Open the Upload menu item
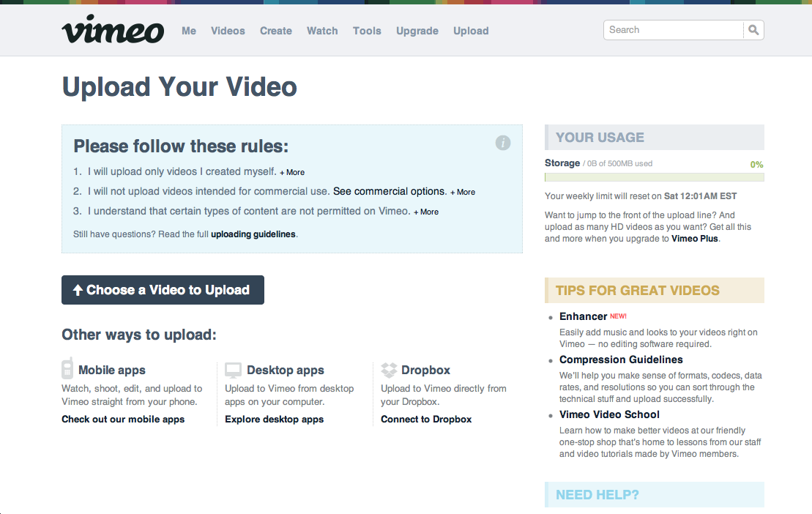Screen dimensions: 812x514 point(472,31)
